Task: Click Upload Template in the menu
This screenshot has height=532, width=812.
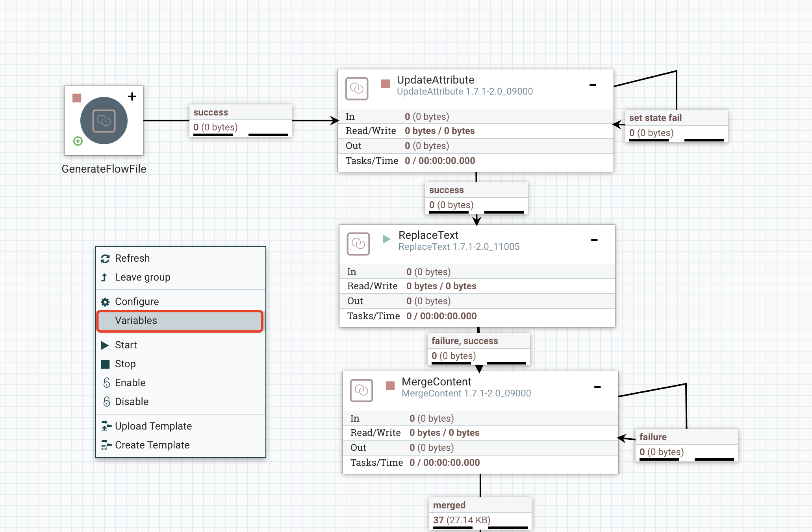Action: pyautogui.click(x=153, y=426)
